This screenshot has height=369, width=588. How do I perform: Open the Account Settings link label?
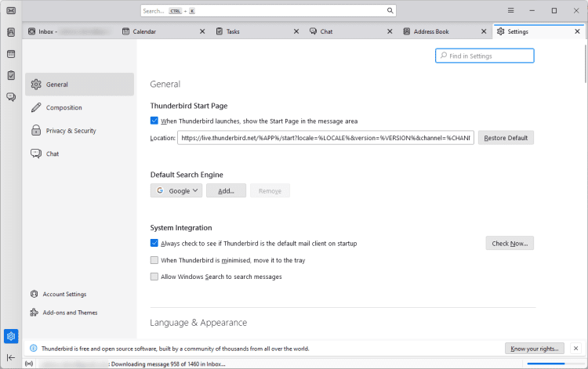pyautogui.click(x=64, y=294)
